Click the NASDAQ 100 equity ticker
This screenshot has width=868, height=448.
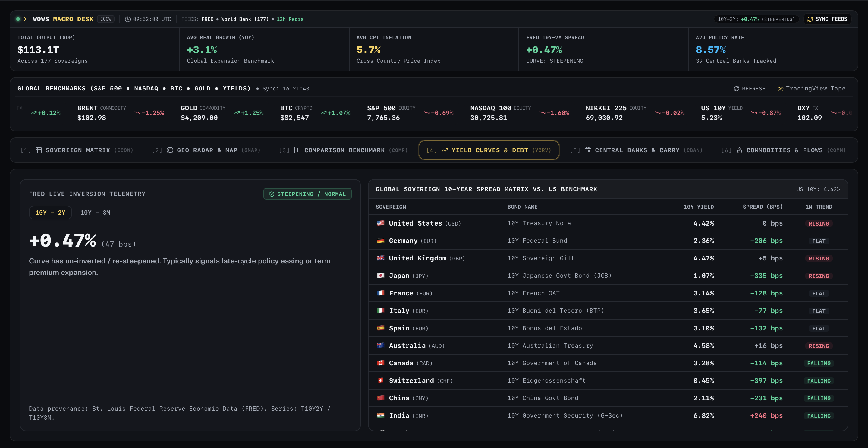(520, 113)
